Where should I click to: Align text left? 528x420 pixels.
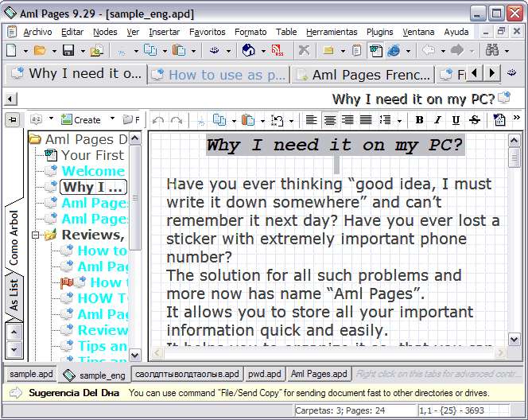(x=311, y=120)
